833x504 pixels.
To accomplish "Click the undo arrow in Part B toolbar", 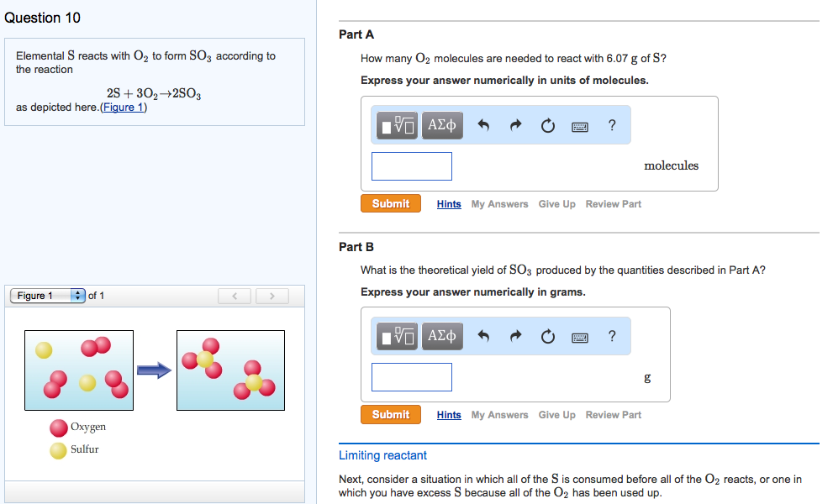I will pos(484,335).
